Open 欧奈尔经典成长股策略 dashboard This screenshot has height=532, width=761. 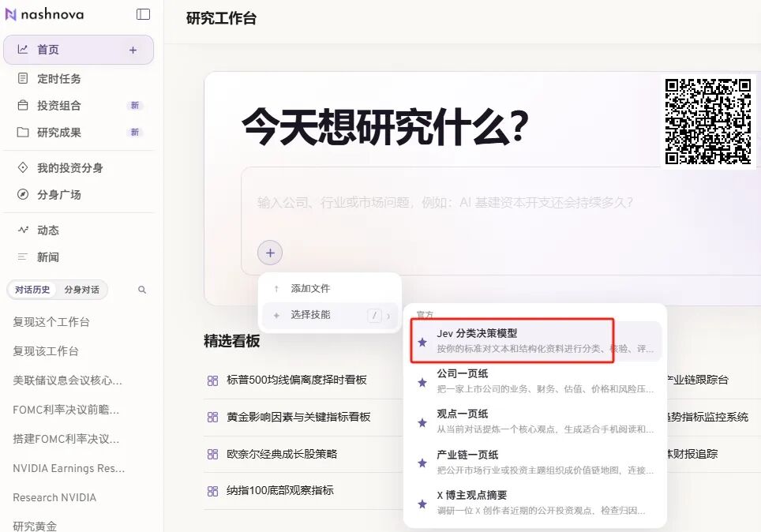click(x=282, y=454)
